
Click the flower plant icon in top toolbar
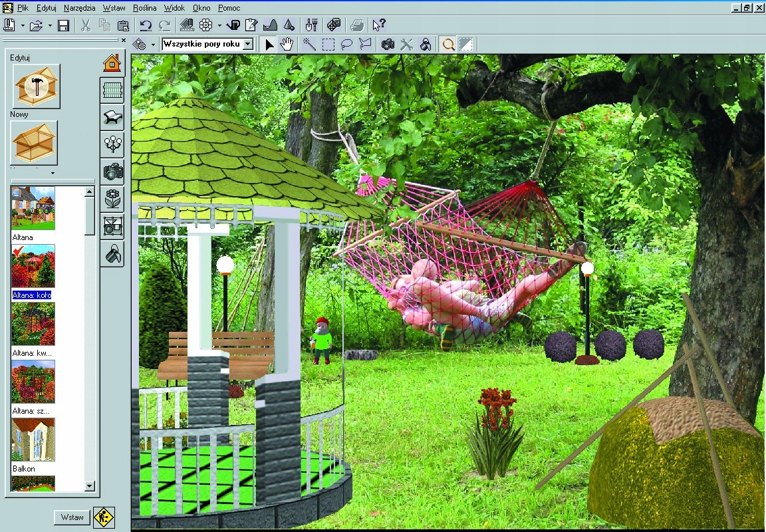pos(206,25)
